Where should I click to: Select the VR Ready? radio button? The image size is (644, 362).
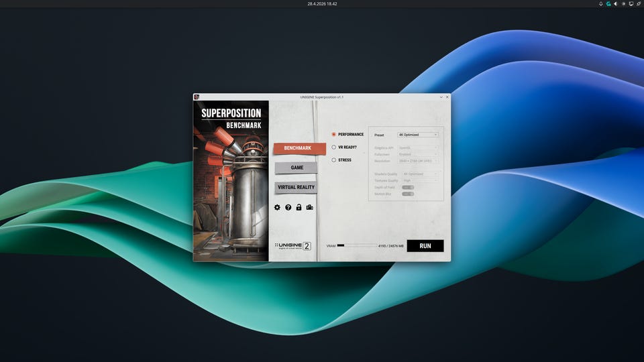pyautogui.click(x=334, y=147)
